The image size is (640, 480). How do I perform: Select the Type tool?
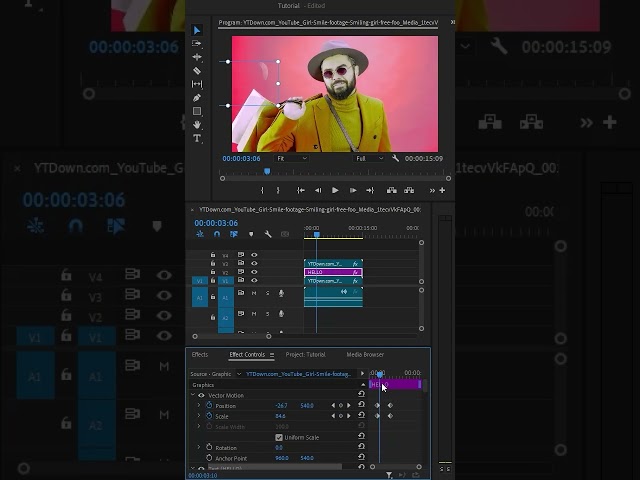197,138
